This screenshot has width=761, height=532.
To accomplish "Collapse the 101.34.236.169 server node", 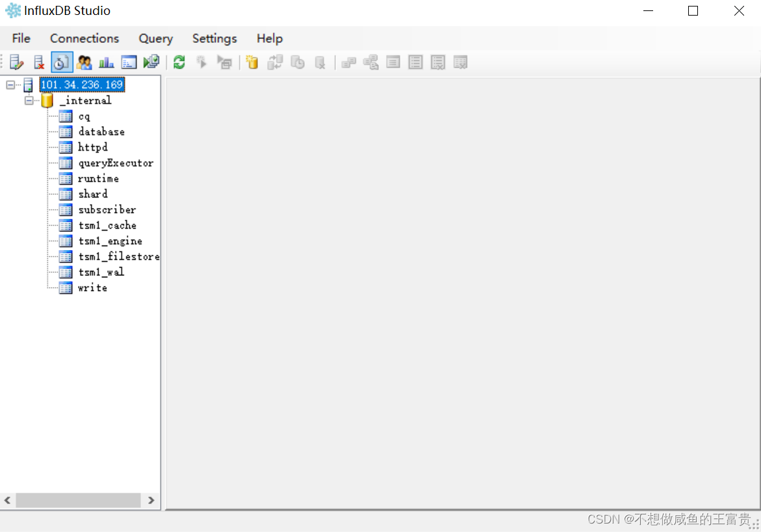I will 10,85.
